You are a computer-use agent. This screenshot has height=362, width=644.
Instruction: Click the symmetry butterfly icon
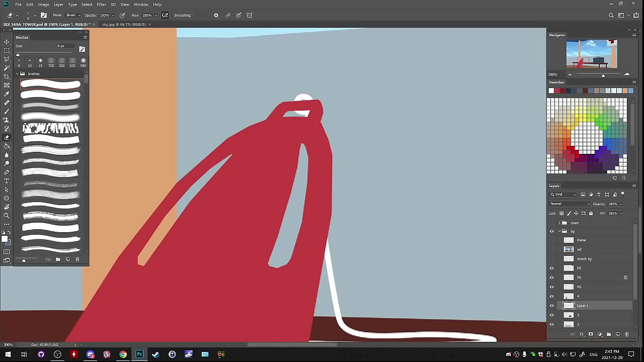[x=249, y=15]
